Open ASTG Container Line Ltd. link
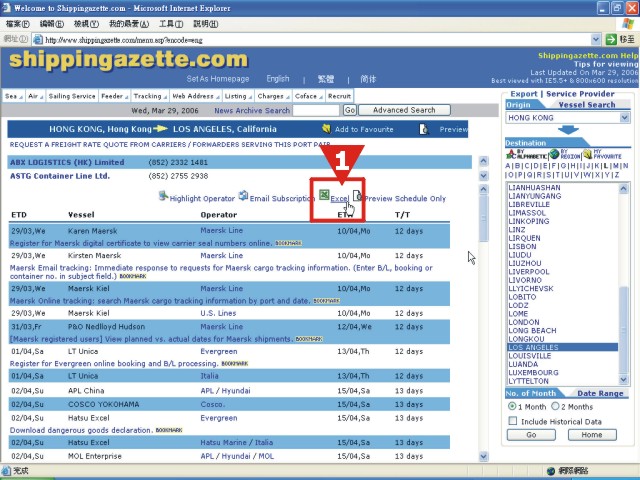 60,176
